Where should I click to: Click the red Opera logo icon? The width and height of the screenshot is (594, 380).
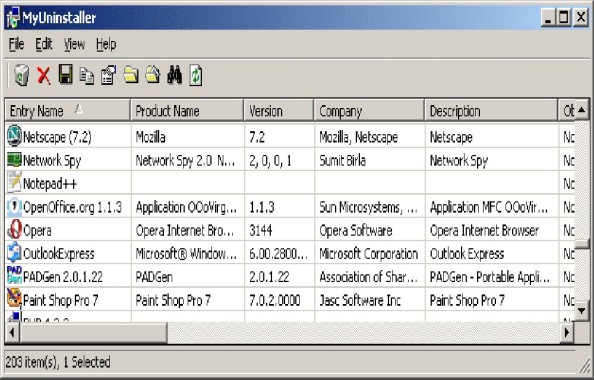14,230
